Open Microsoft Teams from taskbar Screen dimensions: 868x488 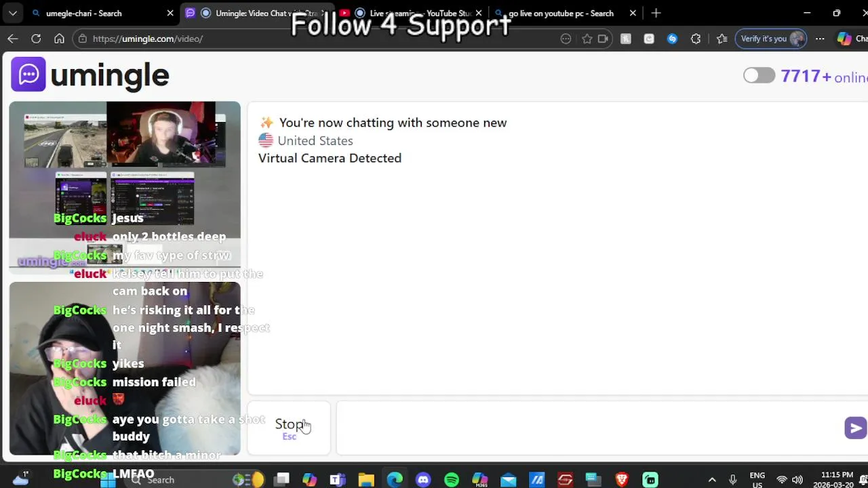tap(337, 480)
